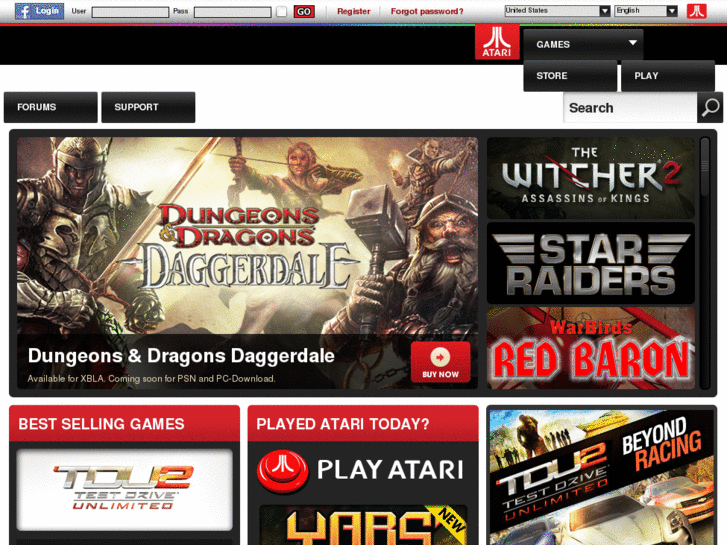The image size is (727, 545).
Task: Click the Daggerdale main banner artwork
Action: [x=247, y=235]
